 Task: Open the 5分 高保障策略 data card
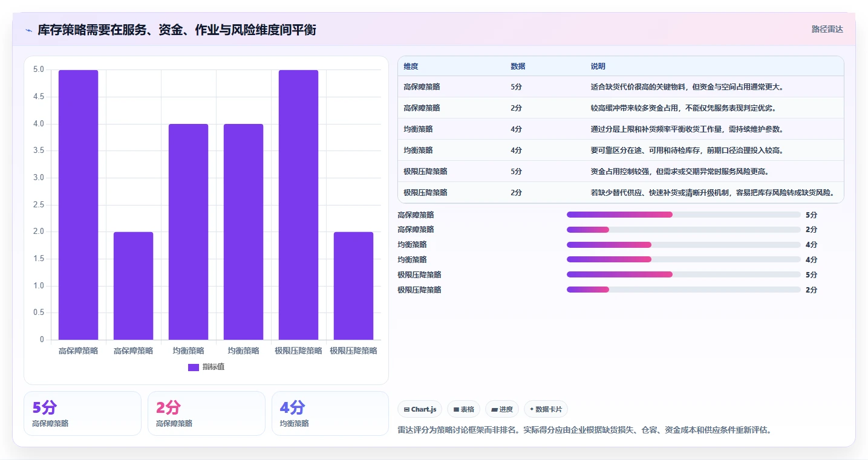tap(82, 413)
